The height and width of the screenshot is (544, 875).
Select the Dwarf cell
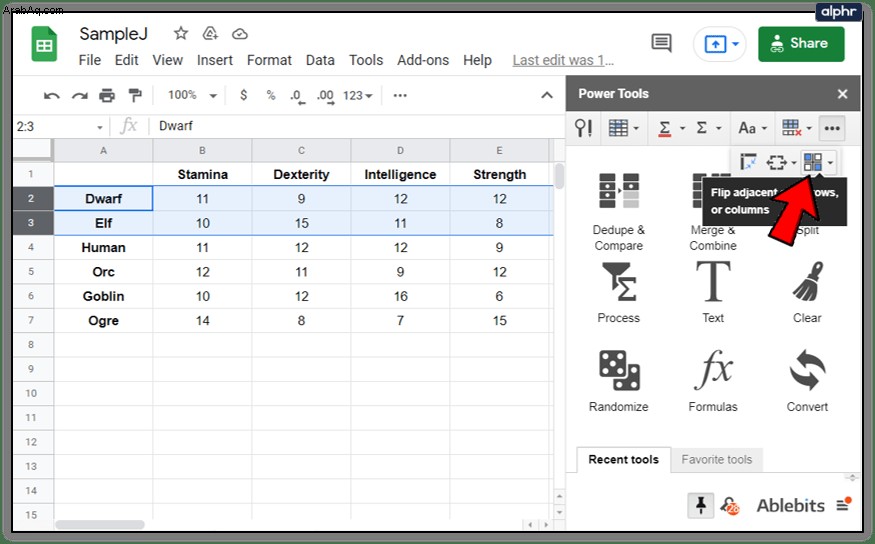103,199
